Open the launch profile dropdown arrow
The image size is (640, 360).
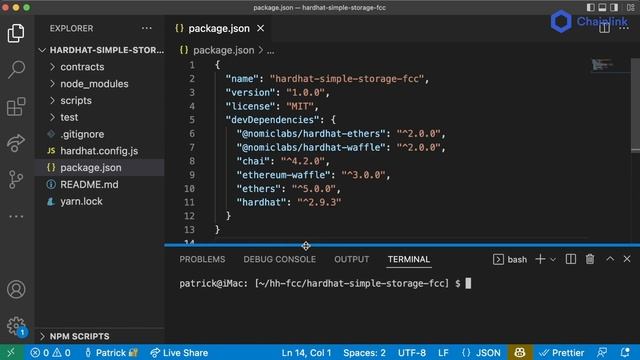click(x=553, y=260)
